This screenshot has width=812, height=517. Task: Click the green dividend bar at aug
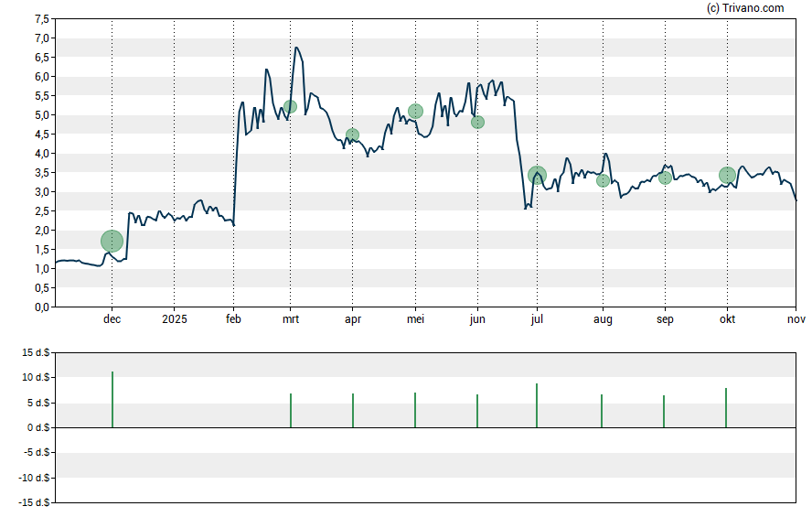tap(602, 412)
